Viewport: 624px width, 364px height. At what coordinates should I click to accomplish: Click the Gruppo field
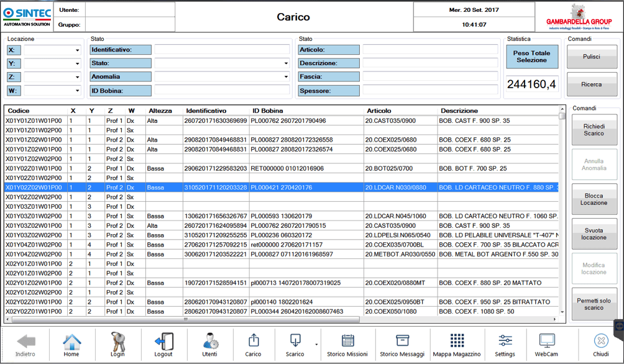pyautogui.click(x=130, y=25)
